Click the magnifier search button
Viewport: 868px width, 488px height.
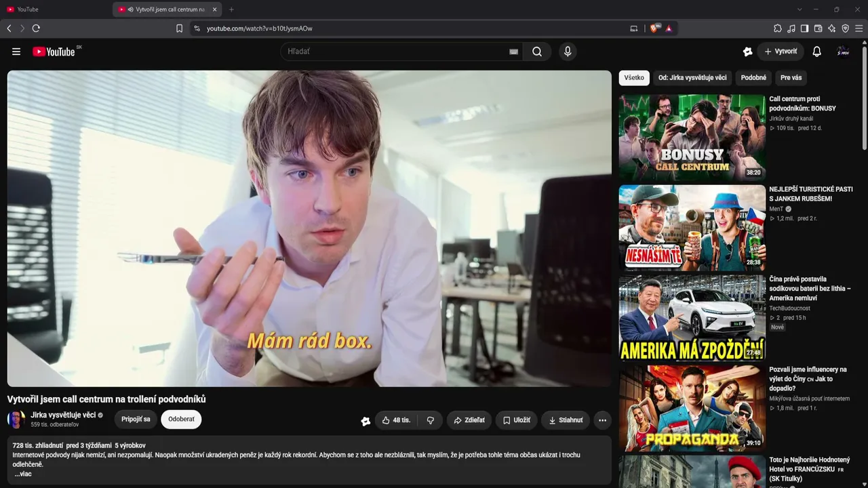click(x=537, y=52)
